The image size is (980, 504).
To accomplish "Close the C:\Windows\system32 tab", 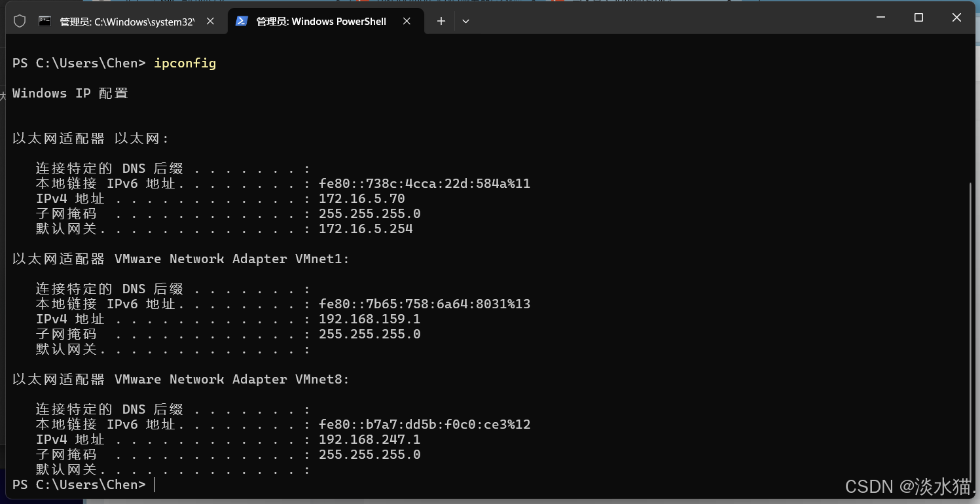I will click(x=210, y=21).
